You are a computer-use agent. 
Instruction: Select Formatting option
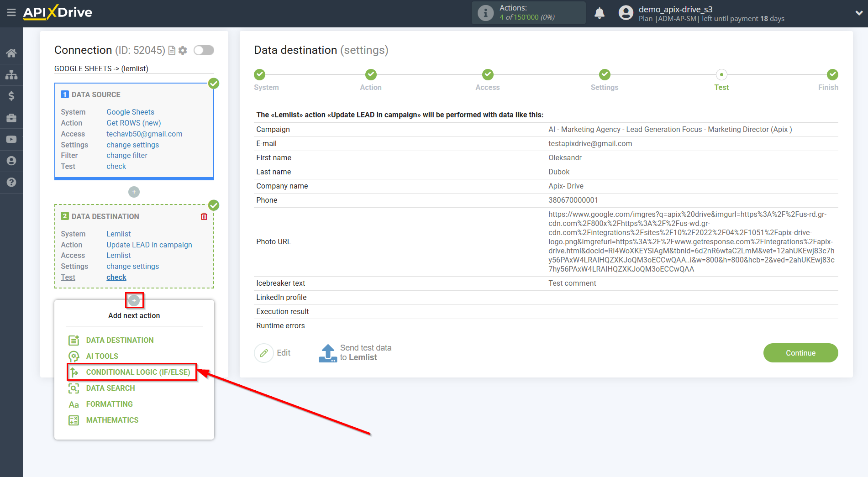pyautogui.click(x=109, y=404)
